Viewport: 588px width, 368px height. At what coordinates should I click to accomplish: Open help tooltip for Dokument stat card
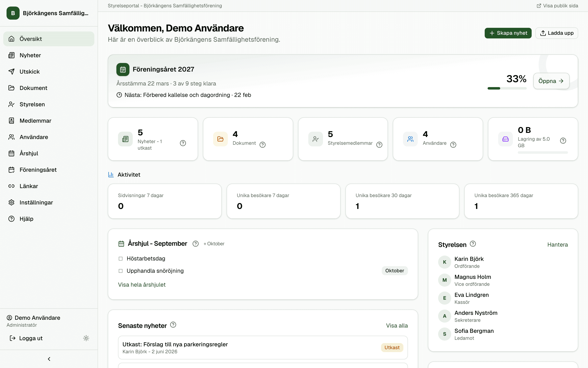[262, 145]
